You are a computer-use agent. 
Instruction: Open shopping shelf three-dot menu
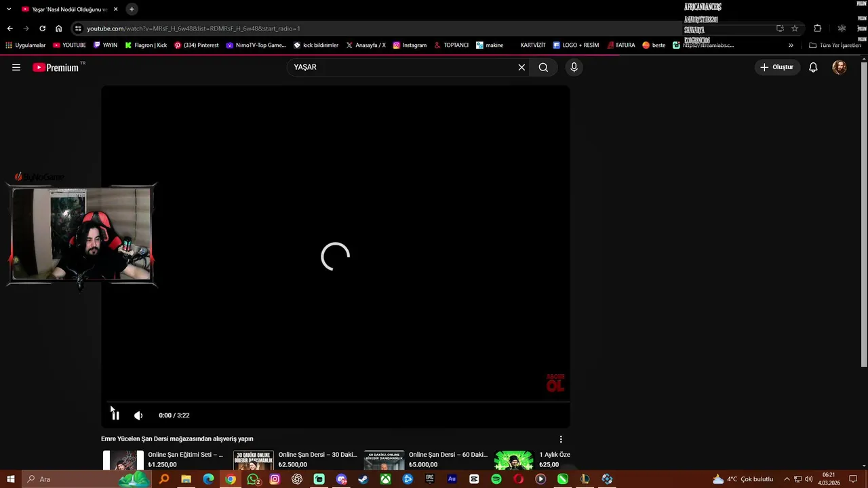[x=561, y=439]
